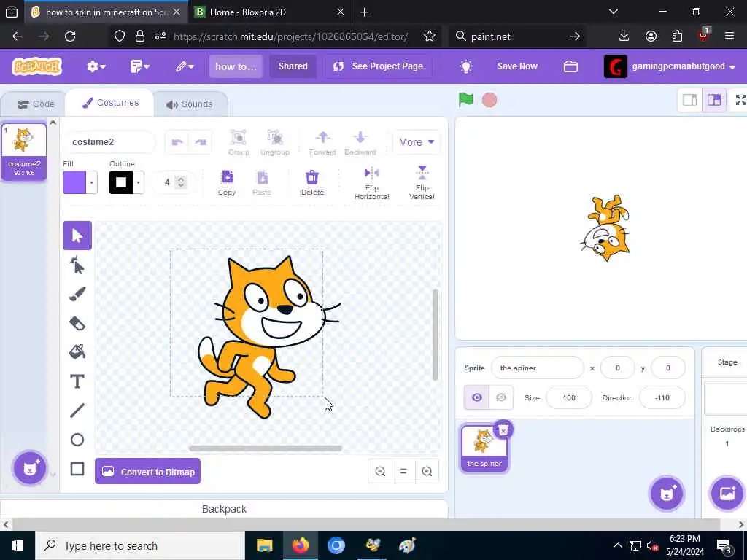Click the Delete trash icon

[312, 182]
